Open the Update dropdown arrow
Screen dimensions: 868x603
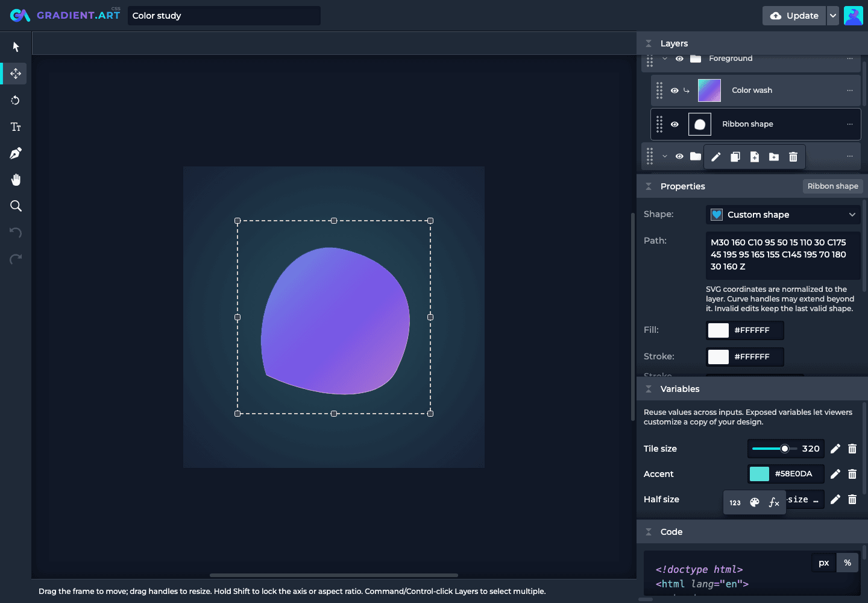pyautogui.click(x=833, y=16)
